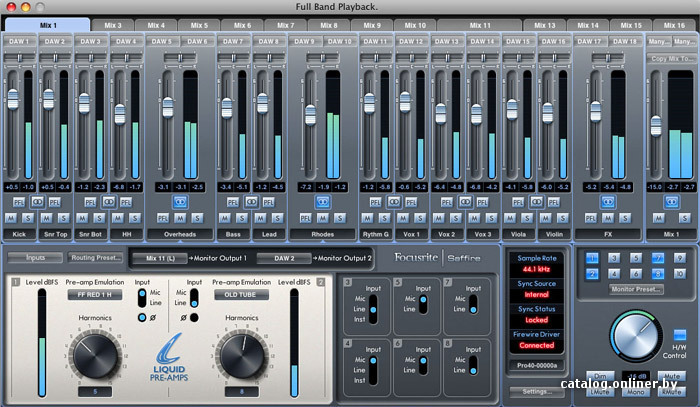Enable monitor output 4 button
Image resolution: width=700 pixels, height=407 pixels.
tap(614, 274)
